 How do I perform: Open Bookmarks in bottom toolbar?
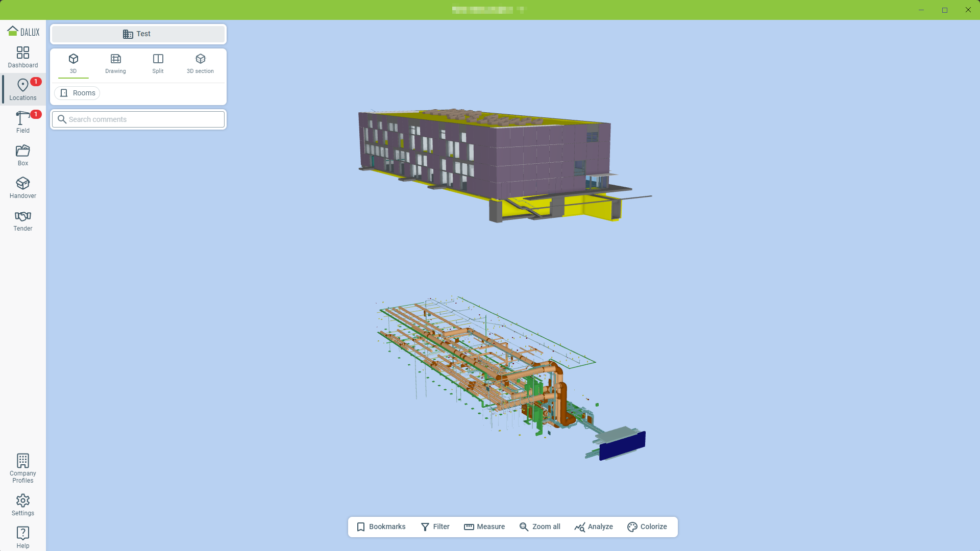[x=381, y=527]
